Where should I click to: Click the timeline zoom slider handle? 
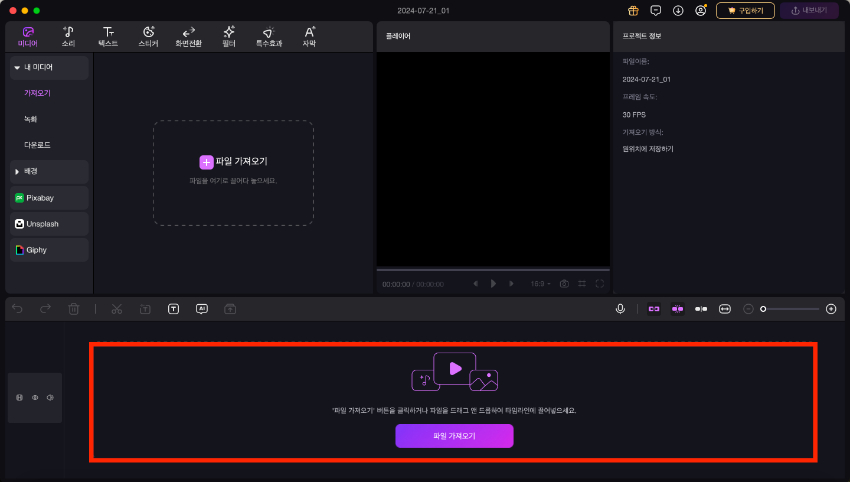tap(763, 309)
